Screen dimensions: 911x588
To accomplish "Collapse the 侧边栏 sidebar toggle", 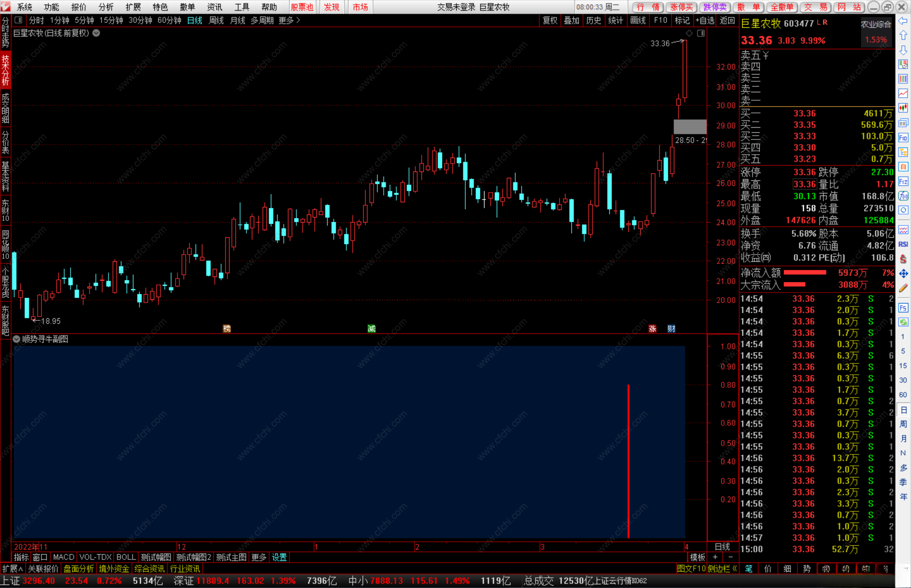I will (x=722, y=569).
